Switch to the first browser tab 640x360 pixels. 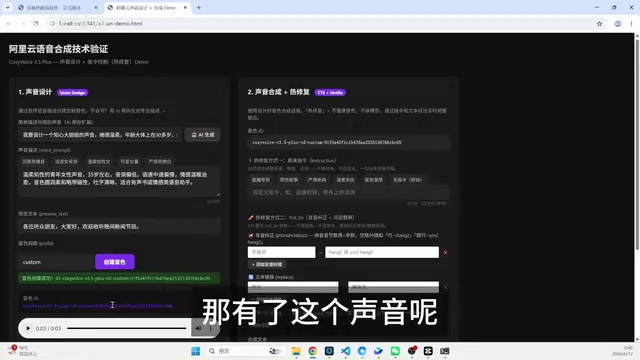click(x=58, y=8)
